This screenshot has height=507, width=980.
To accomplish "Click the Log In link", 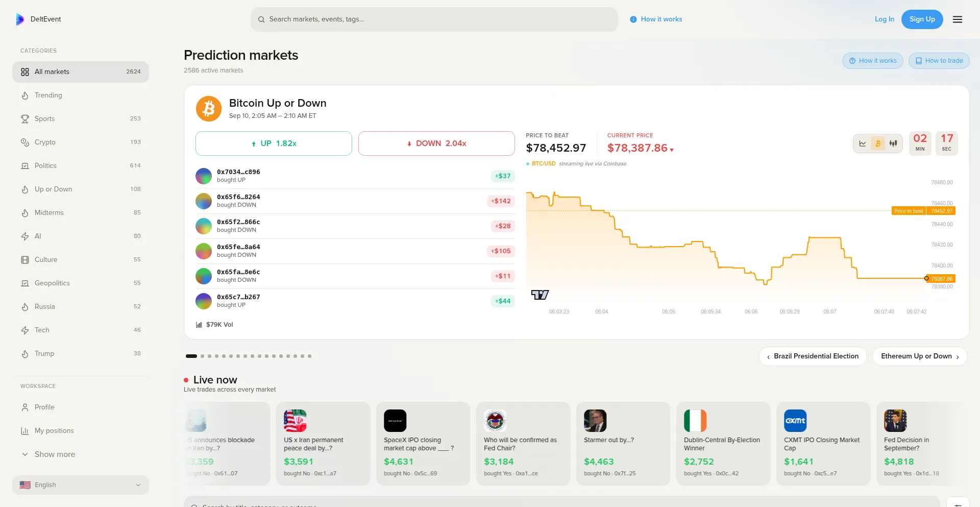I will point(885,19).
